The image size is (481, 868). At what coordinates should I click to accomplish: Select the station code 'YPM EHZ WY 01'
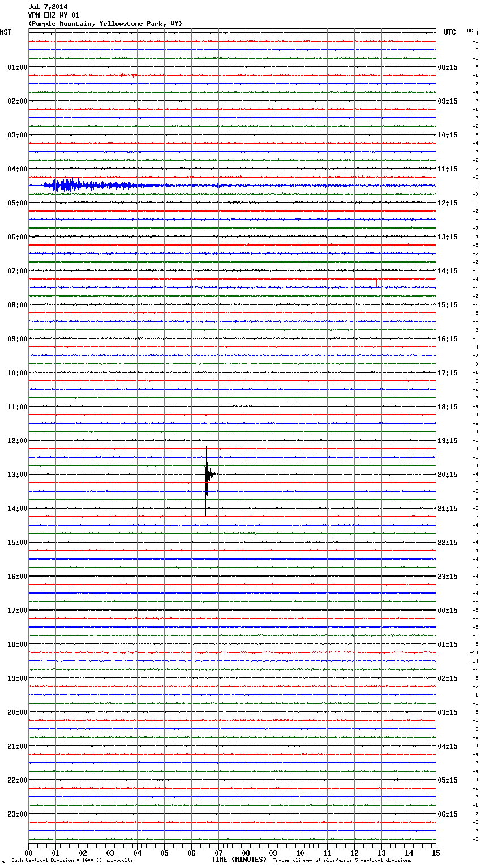[54, 15]
